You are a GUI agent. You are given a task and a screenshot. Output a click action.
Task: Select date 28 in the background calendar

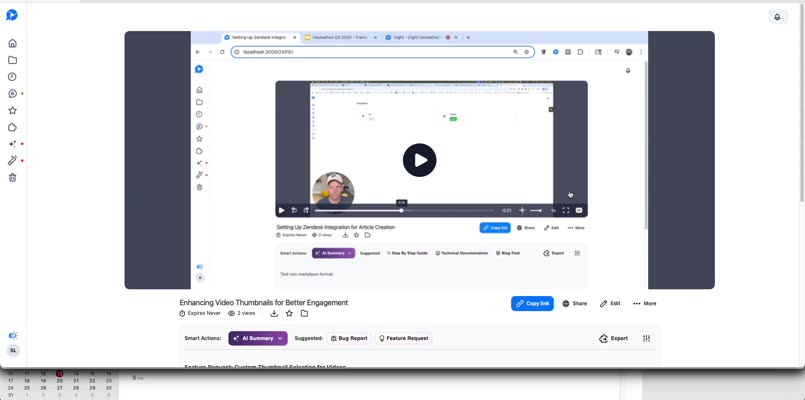click(76, 388)
